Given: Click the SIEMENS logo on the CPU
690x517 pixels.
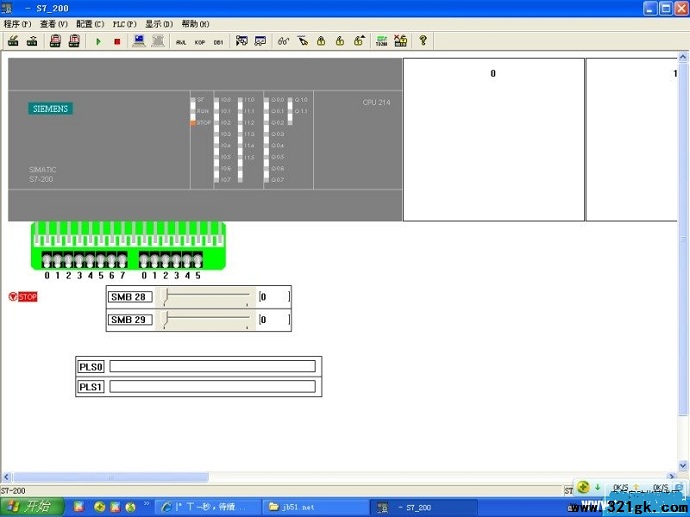Looking at the screenshot, I should 51,109.
